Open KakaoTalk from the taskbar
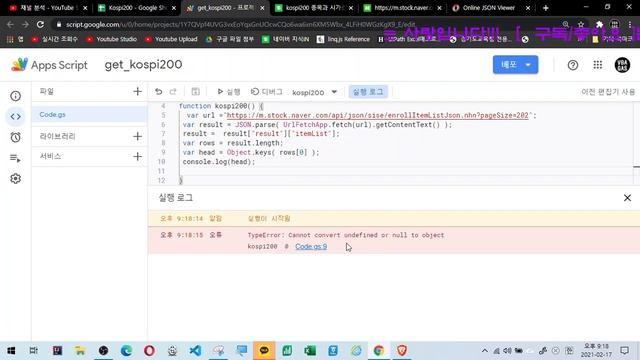This screenshot has height=360, width=640. coord(264,351)
